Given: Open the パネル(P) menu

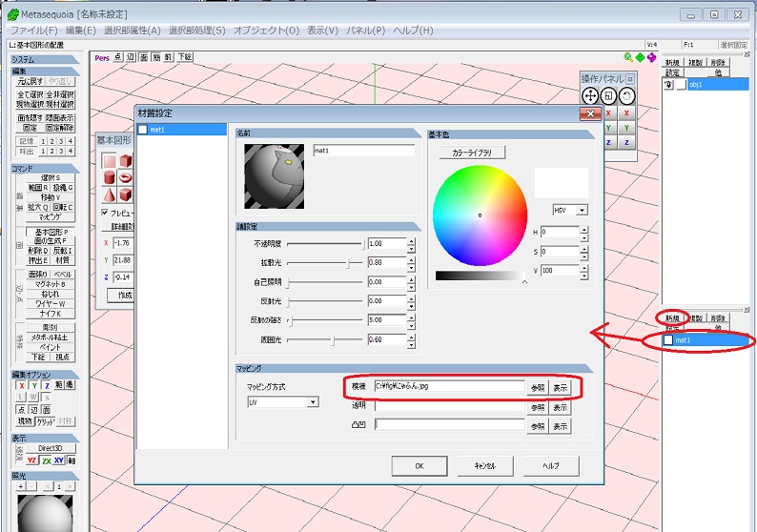Looking at the screenshot, I should pyautogui.click(x=366, y=31).
